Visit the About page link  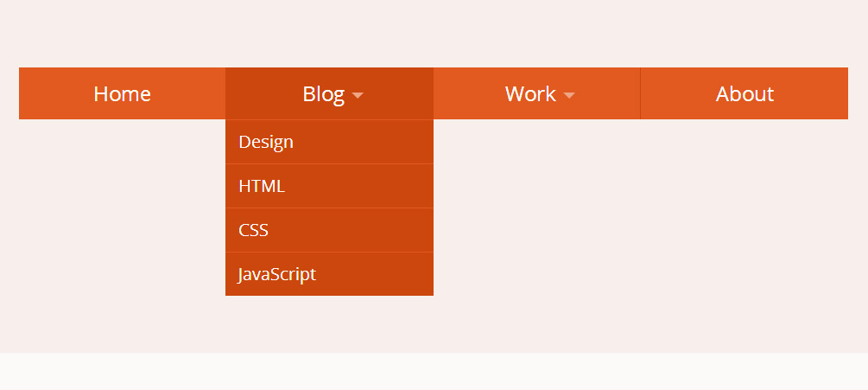coord(744,94)
